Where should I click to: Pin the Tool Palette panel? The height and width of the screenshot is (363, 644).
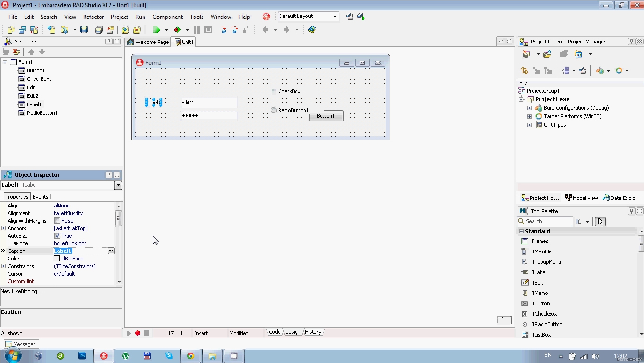point(631,211)
